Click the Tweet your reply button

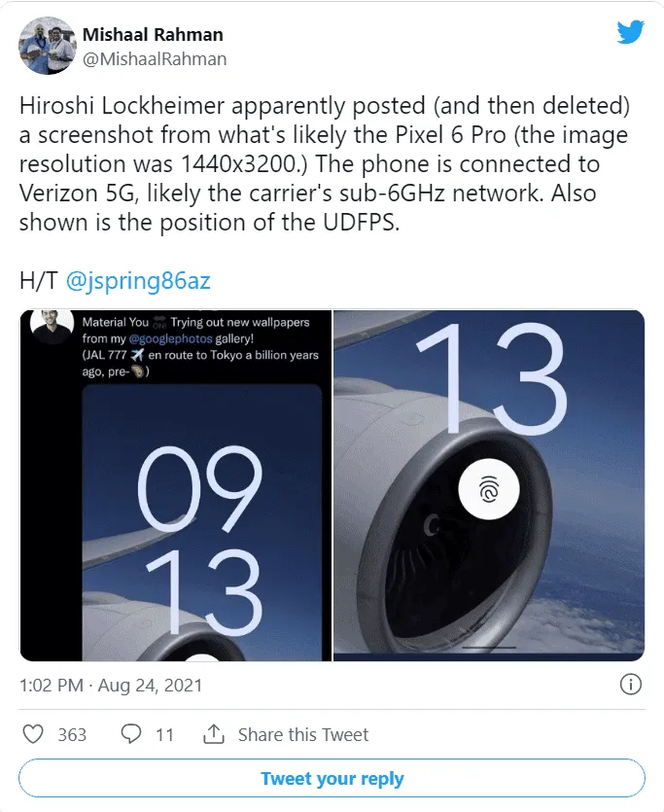point(332,778)
